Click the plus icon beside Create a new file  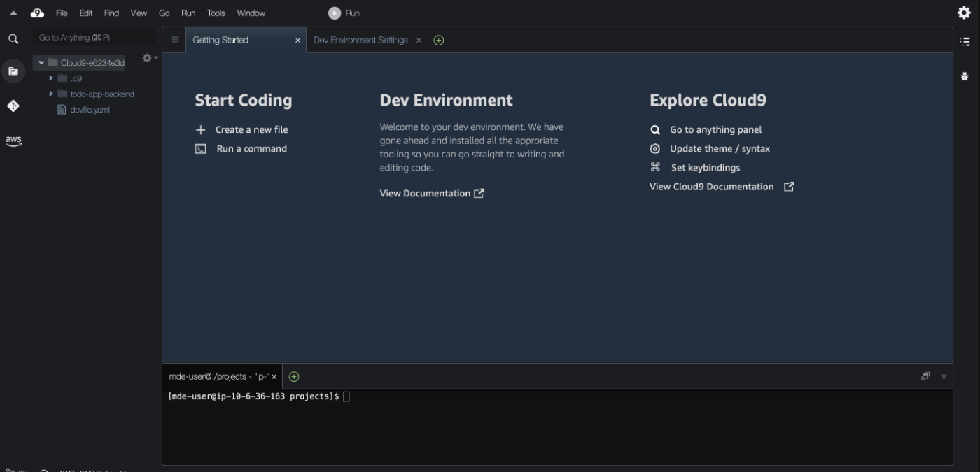pos(200,130)
